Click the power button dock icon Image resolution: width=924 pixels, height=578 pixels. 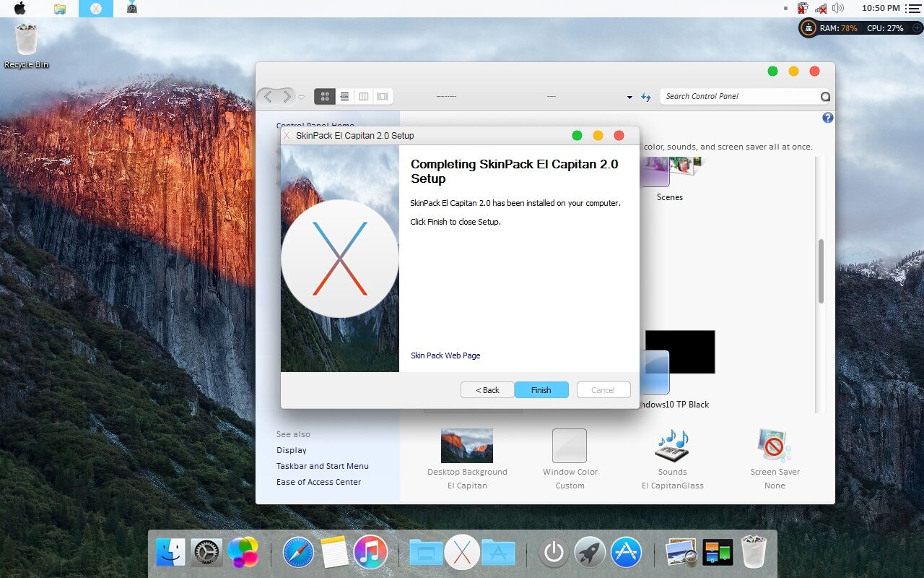point(554,553)
